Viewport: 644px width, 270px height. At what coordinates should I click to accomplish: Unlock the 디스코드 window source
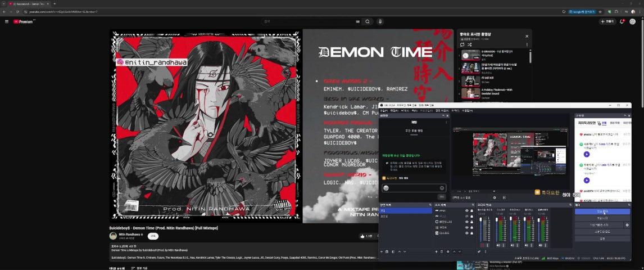[471, 233]
